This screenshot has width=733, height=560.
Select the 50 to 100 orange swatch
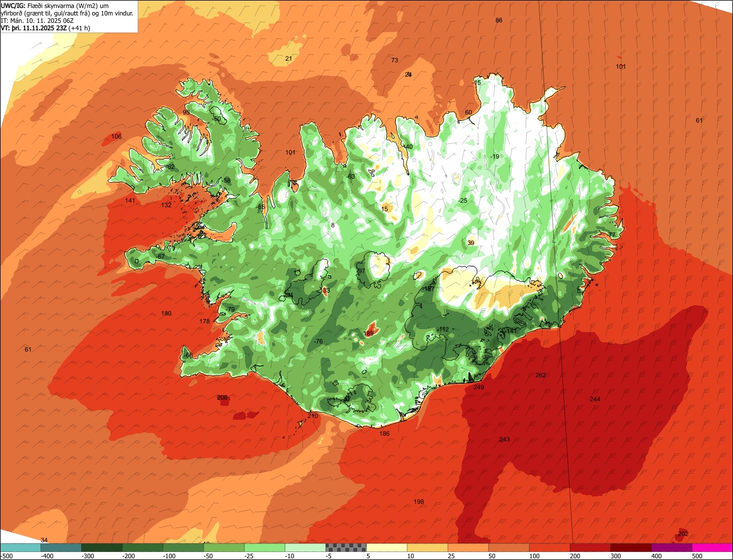[x=509, y=547]
